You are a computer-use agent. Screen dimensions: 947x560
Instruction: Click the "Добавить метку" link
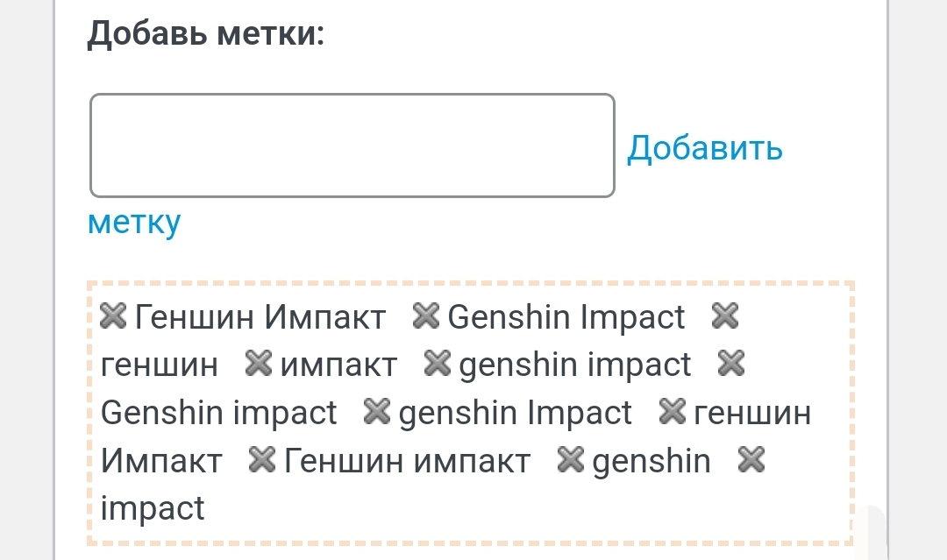point(704,148)
